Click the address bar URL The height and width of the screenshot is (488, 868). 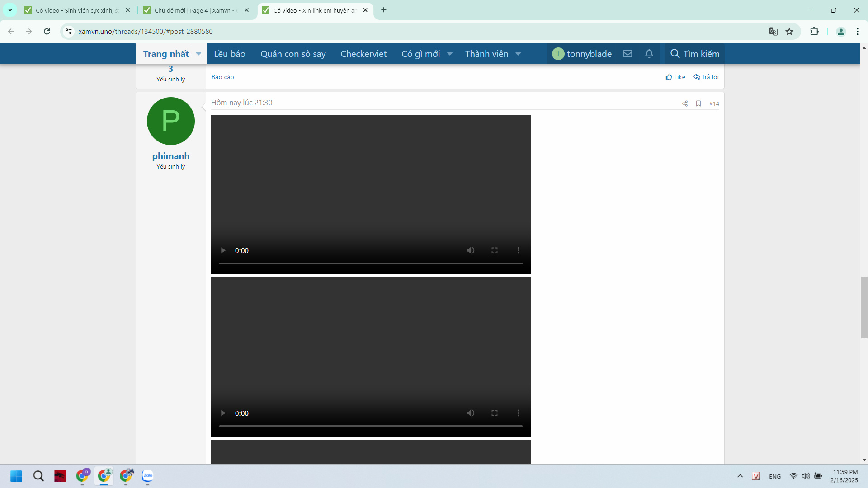pos(146,31)
